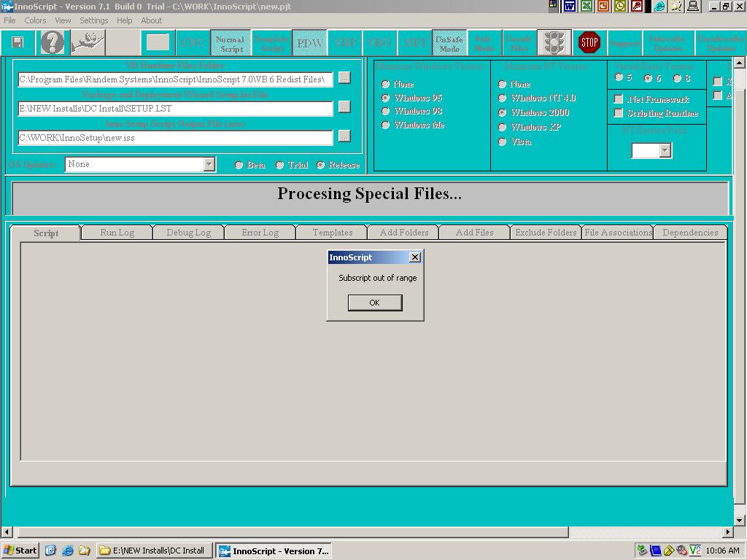Click the Subscribe Updates toolbar button

(668, 44)
